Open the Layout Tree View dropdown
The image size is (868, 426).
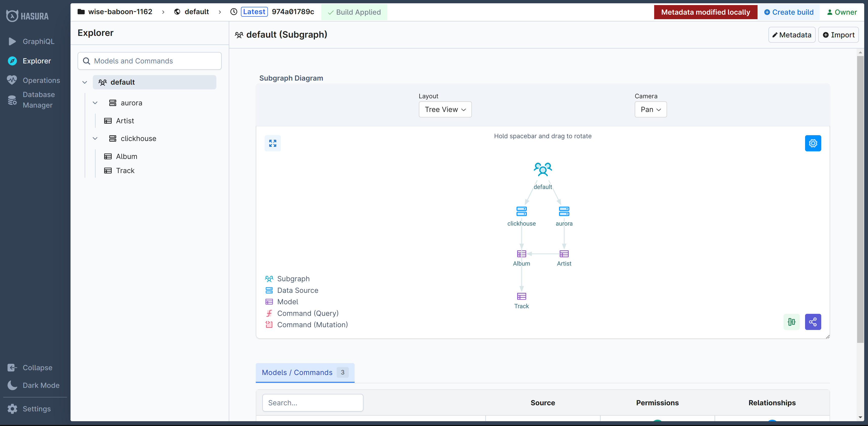[445, 109]
